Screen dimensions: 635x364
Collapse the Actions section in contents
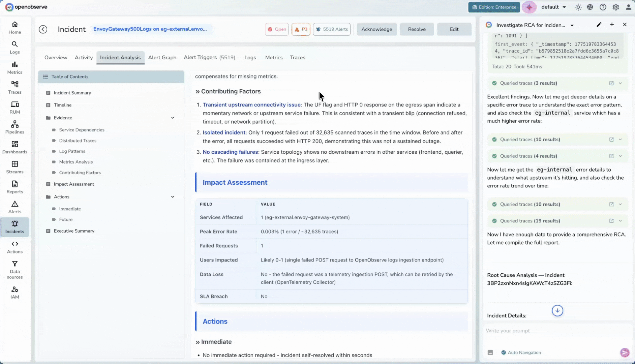coord(173,197)
